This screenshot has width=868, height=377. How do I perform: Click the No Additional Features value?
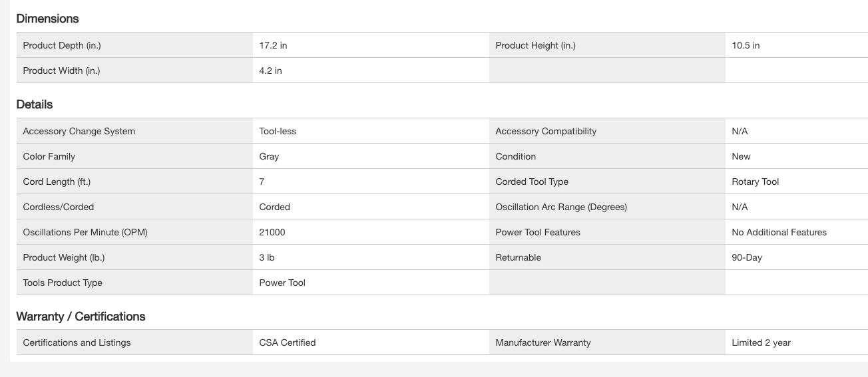click(x=779, y=232)
